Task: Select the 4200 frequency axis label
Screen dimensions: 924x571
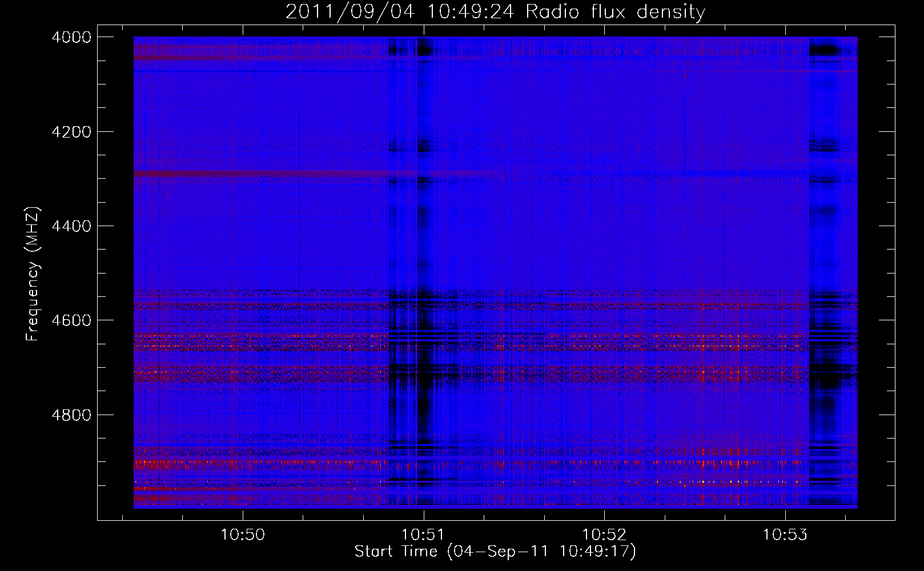Action: (71, 132)
